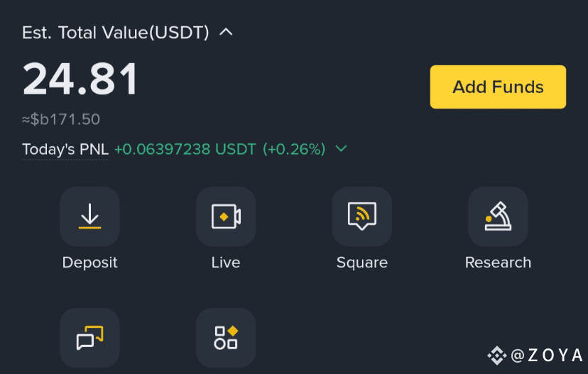This screenshot has height=374, width=588.
Task: Click the Live text label
Action: [226, 263]
